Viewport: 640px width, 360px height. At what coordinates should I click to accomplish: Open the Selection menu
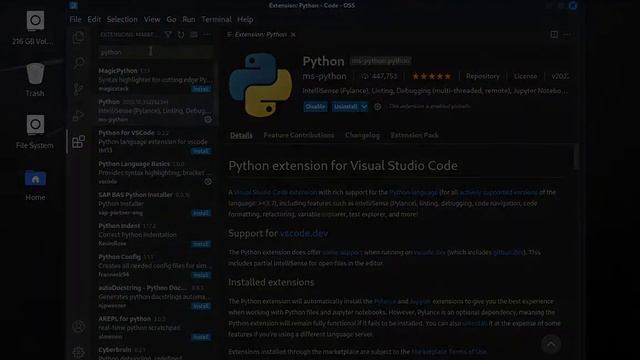point(122,20)
